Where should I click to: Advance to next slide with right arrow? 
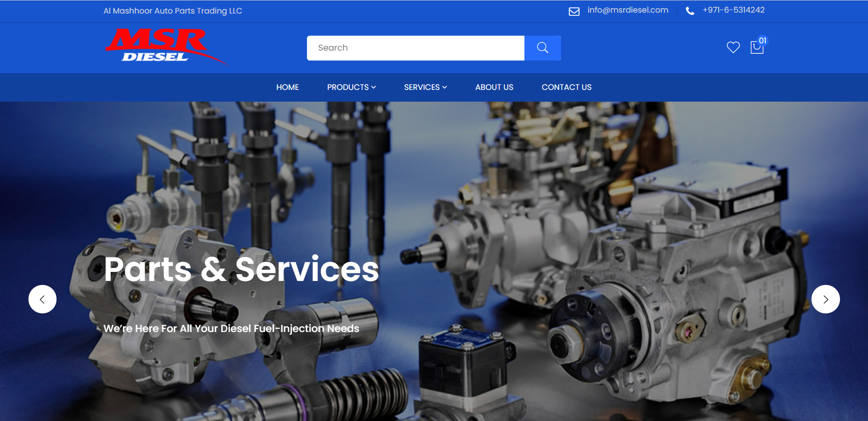click(826, 299)
